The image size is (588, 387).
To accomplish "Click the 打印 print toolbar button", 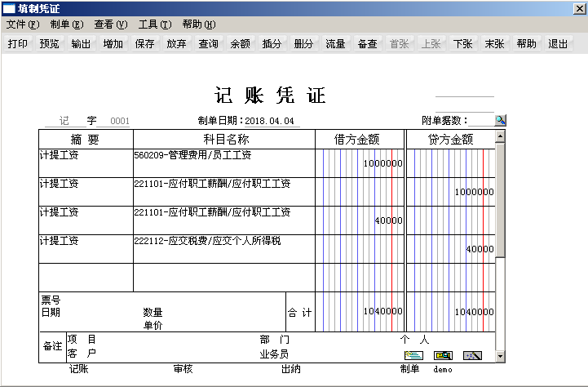I will (18, 44).
